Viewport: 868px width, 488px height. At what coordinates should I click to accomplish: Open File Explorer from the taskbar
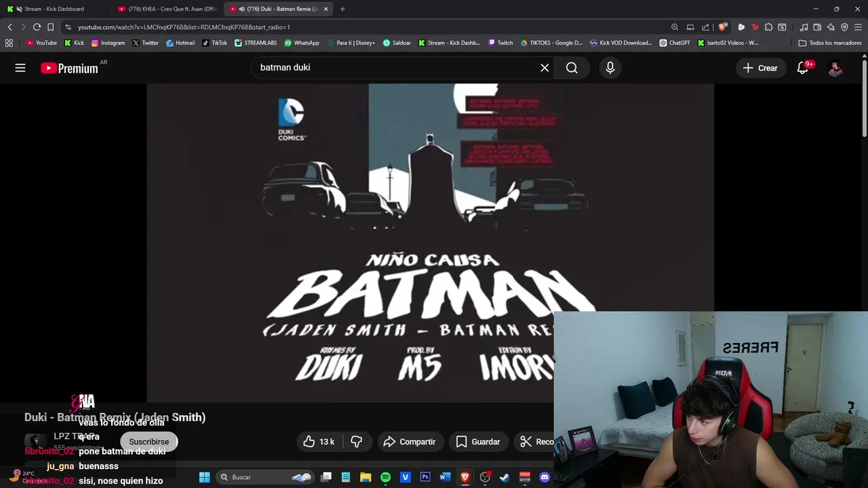[366, 477]
